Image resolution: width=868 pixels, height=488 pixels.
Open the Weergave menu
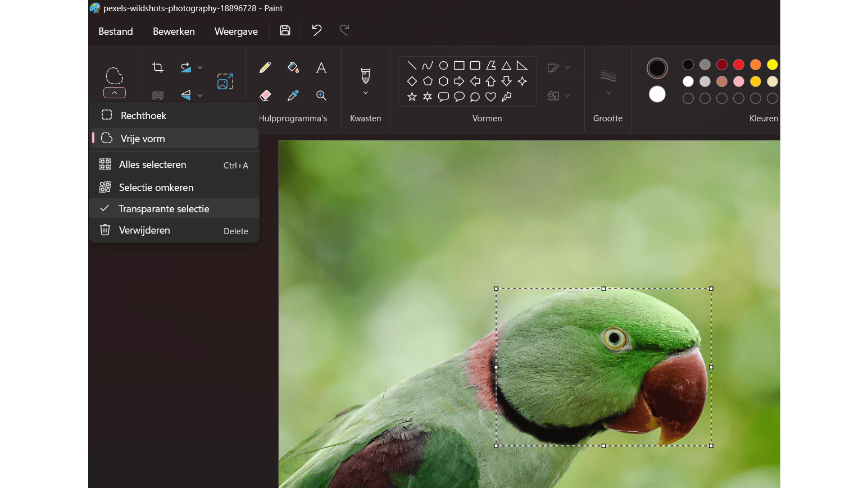click(236, 31)
